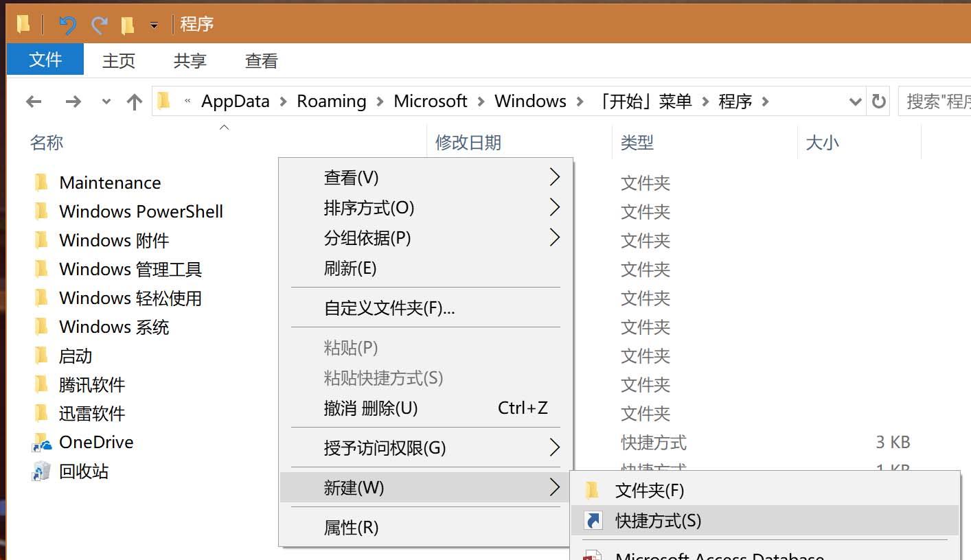Select the Maintenance folder
Screen dimensions: 971x560
tap(110, 183)
